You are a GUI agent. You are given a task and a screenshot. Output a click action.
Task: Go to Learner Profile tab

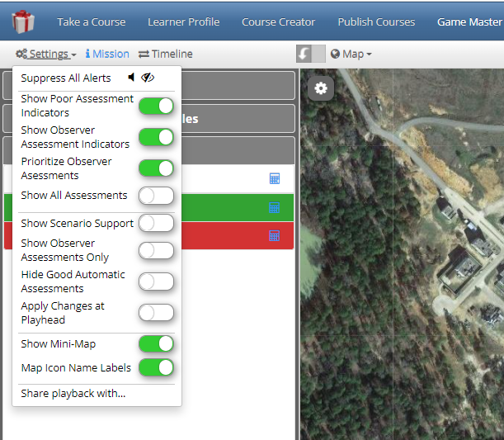tap(184, 21)
